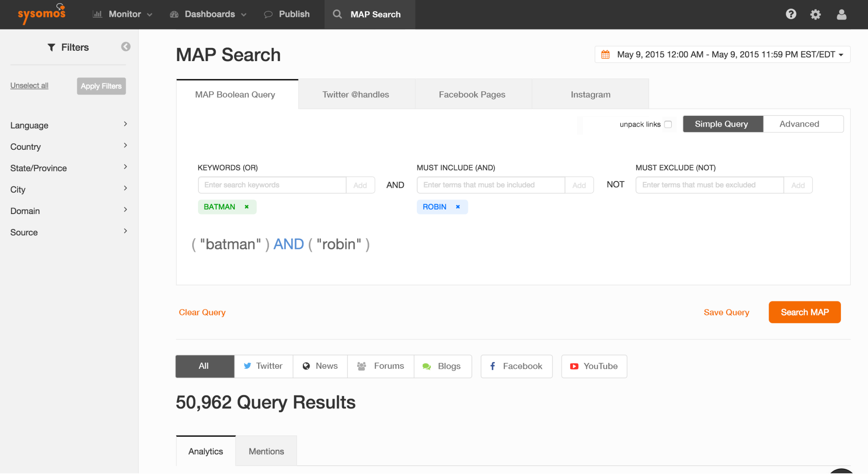Toggle the unpack links checkbox
868x476 pixels.
(668, 124)
